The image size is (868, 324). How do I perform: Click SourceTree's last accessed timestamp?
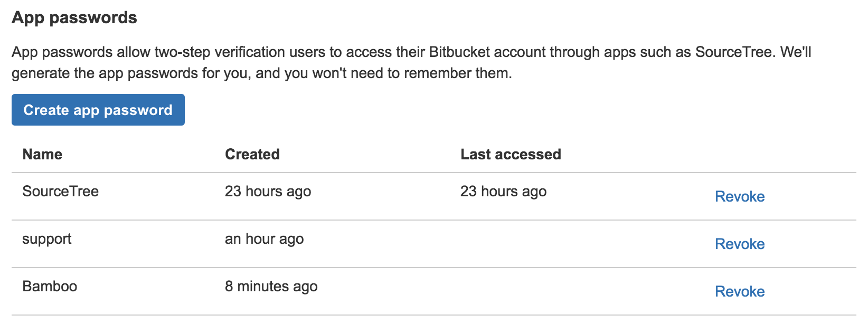pyautogui.click(x=503, y=192)
